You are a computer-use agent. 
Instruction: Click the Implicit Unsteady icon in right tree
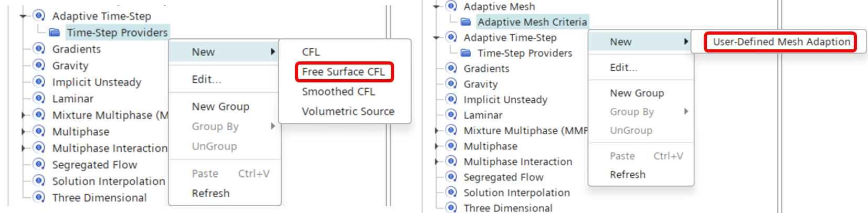coord(451,99)
